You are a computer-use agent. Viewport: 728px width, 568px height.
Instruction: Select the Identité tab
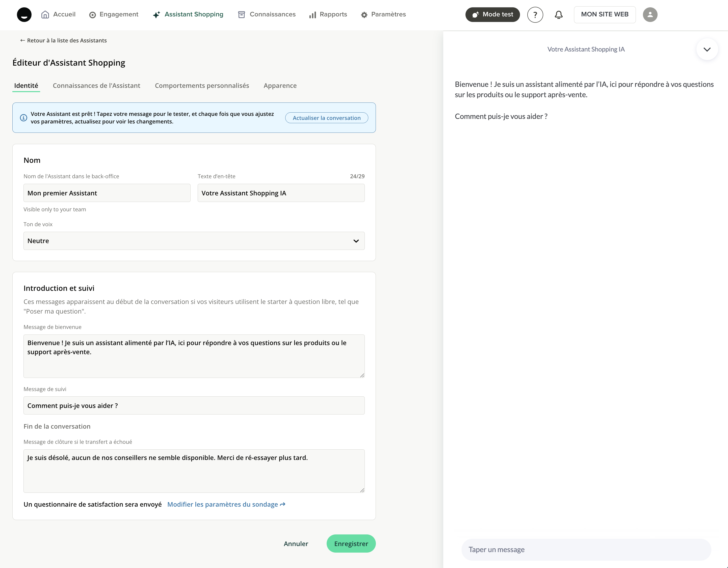(26, 86)
